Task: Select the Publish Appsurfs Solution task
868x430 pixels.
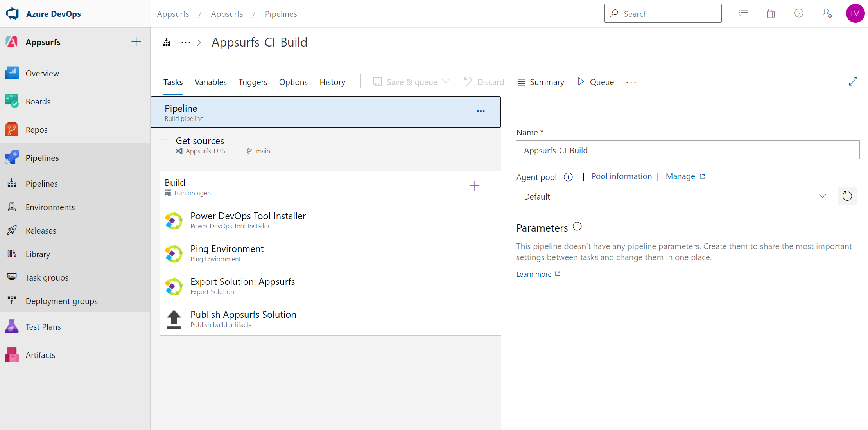Action: coord(330,319)
